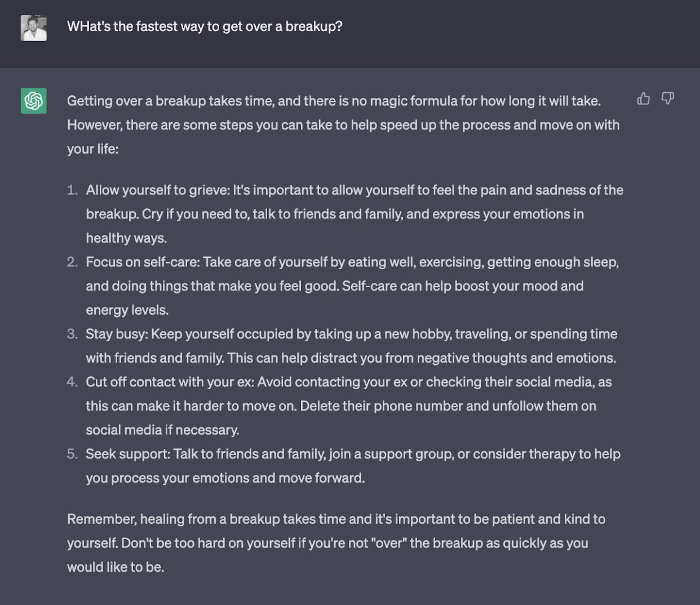The width and height of the screenshot is (700, 605).
Task: Click the 'energy levels.' line of text
Action: coord(127,310)
